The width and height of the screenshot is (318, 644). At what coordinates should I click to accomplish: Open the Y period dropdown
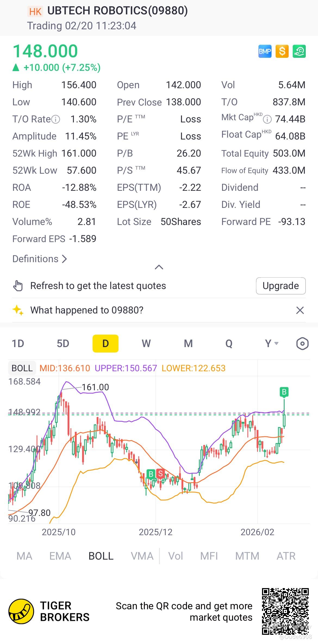[x=272, y=344]
